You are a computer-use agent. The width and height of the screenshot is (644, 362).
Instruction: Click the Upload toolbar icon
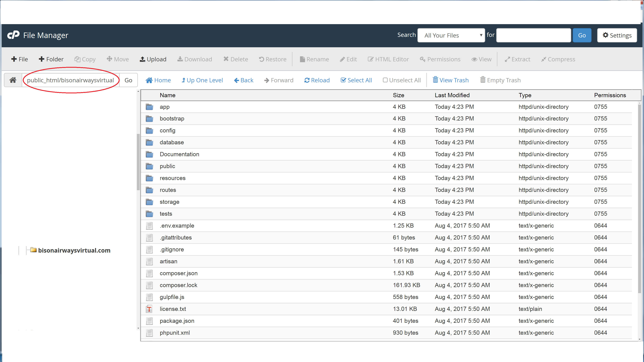coord(143,59)
